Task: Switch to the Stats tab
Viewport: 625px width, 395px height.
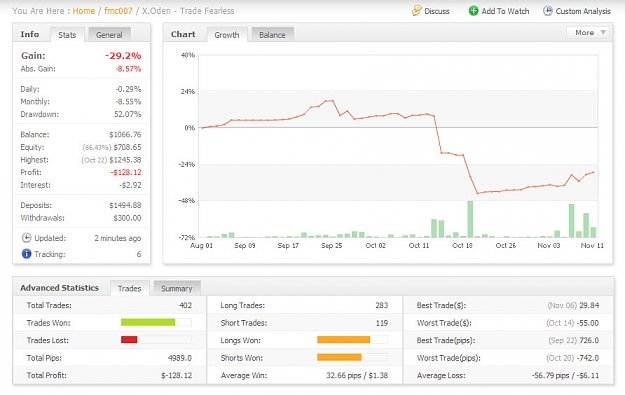Action: (x=67, y=35)
